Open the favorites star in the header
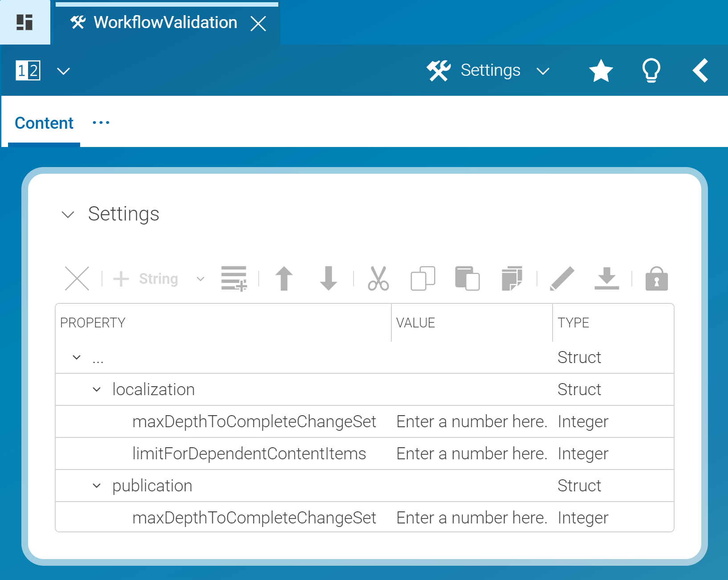Screen dimensions: 728x580 pyautogui.click(x=601, y=70)
